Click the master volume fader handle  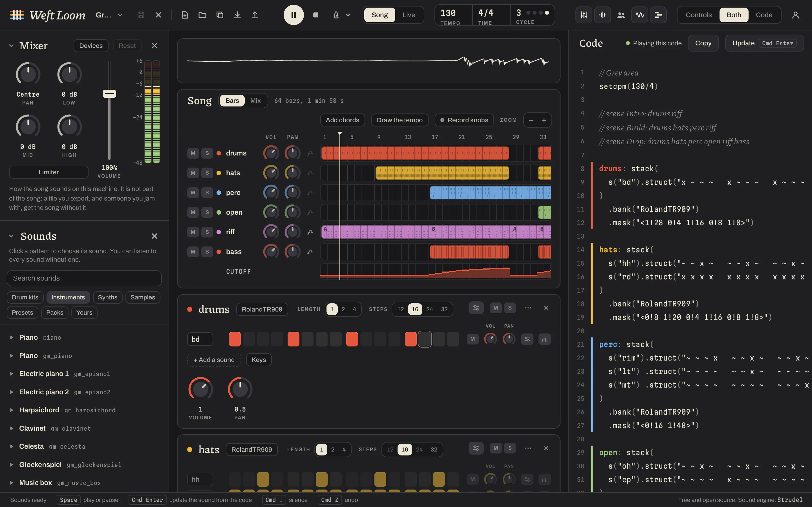point(109,94)
